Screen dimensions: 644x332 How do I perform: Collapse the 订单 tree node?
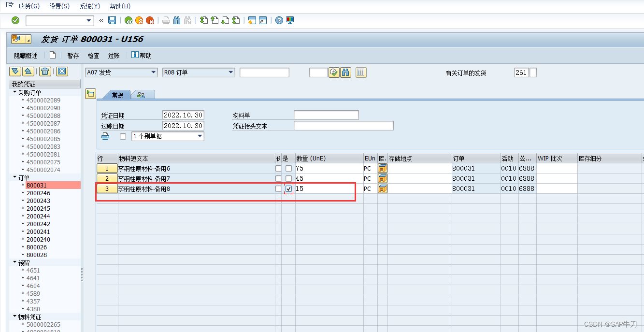(x=14, y=177)
